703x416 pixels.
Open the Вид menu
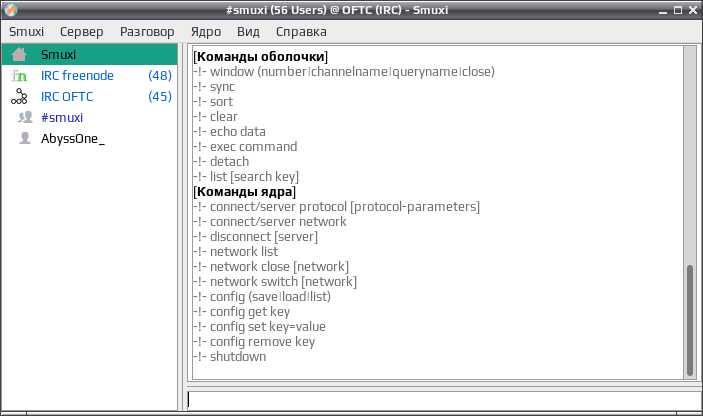pyautogui.click(x=248, y=32)
